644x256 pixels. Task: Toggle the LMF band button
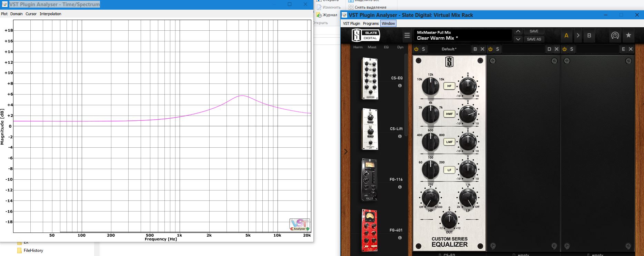(x=450, y=142)
